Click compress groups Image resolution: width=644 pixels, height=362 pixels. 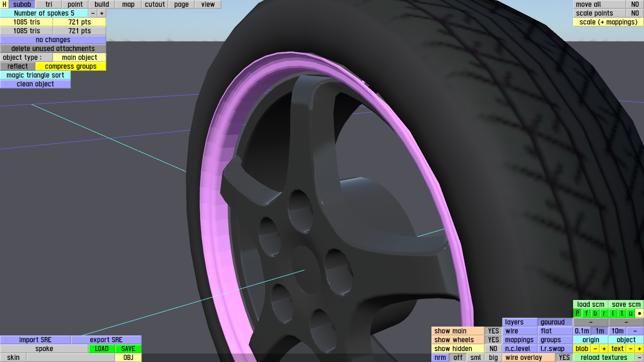click(x=71, y=66)
